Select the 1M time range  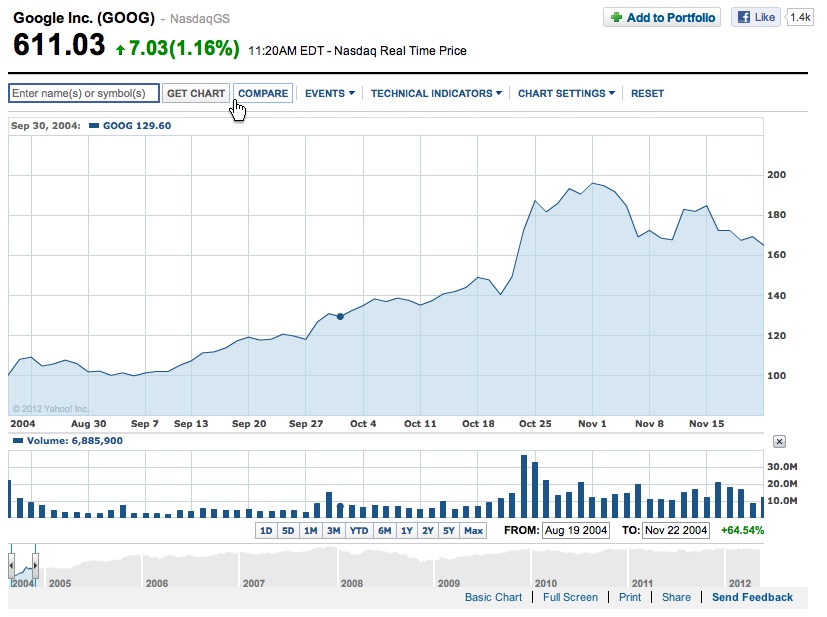[x=311, y=531]
